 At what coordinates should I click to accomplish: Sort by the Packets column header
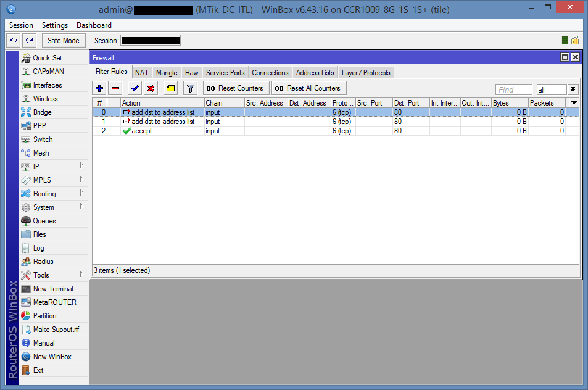pyautogui.click(x=547, y=103)
